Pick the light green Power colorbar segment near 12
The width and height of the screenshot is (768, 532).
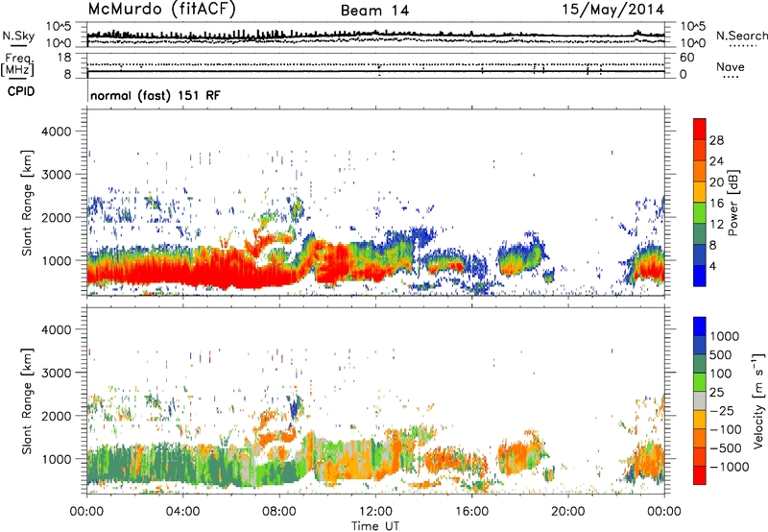[700, 212]
